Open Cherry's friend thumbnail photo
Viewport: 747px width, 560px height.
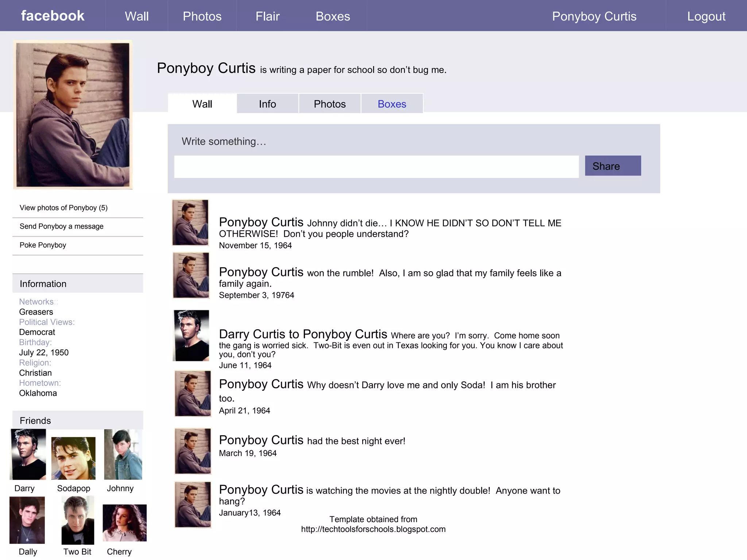pos(124,522)
